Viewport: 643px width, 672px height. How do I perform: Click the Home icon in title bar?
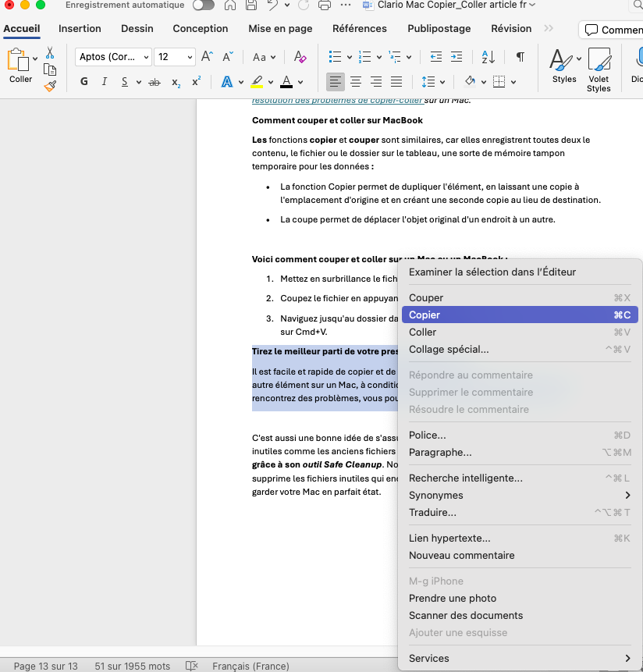(x=230, y=5)
